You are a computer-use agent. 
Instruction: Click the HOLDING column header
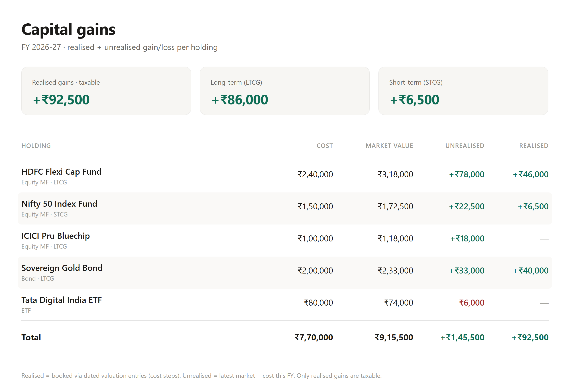click(36, 146)
